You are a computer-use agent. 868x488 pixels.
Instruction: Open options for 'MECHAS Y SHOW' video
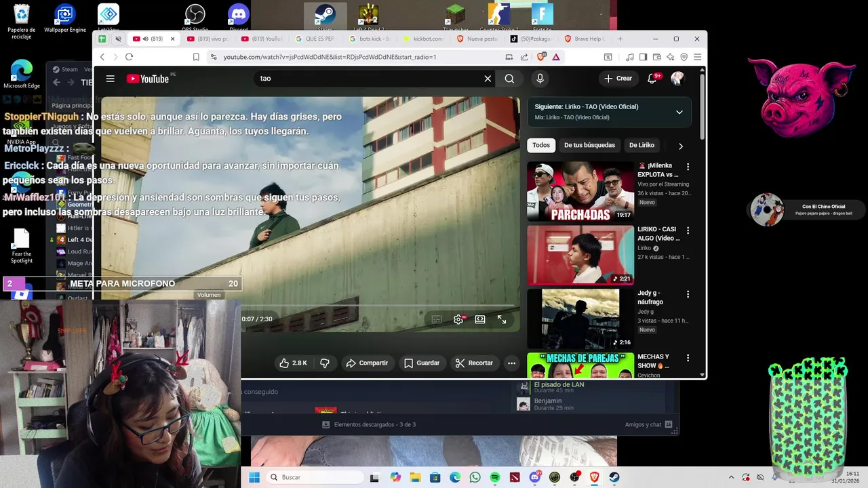[688, 358]
